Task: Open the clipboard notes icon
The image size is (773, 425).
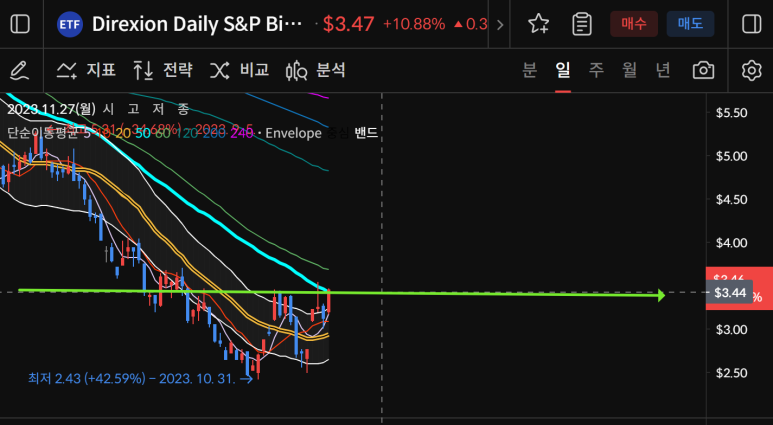Action: (x=582, y=24)
